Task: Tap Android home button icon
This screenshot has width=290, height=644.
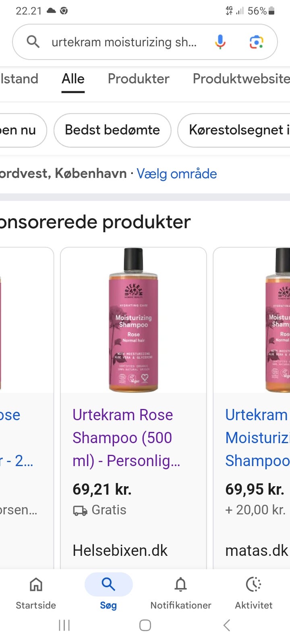Action: tap(145, 625)
